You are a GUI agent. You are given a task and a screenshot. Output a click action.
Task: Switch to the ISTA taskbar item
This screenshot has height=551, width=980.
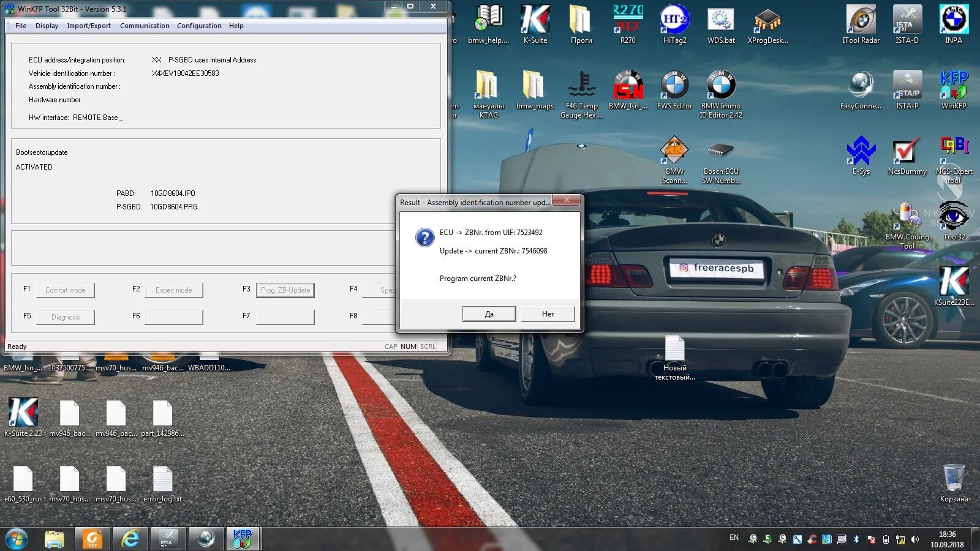click(x=167, y=539)
